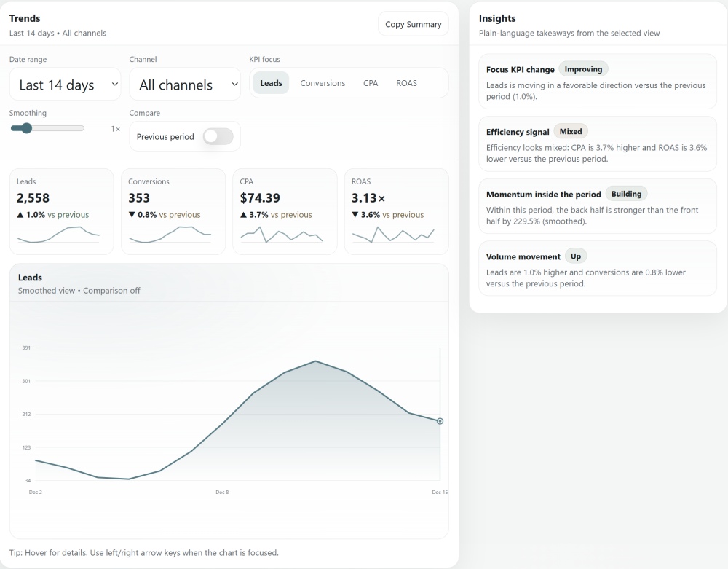Viewport: 728px width, 569px height.
Task: Click the Up badge on Volume movement
Action: [x=576, y=256]
